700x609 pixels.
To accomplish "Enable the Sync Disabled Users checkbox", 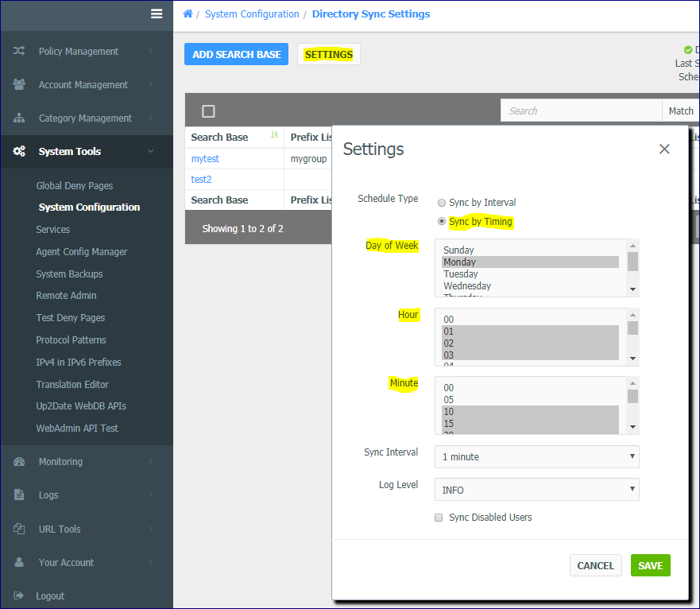I will [x=439, y=518].
